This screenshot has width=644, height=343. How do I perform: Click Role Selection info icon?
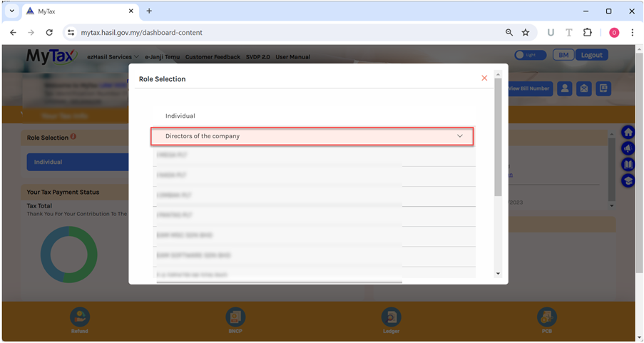coord(73,136)
